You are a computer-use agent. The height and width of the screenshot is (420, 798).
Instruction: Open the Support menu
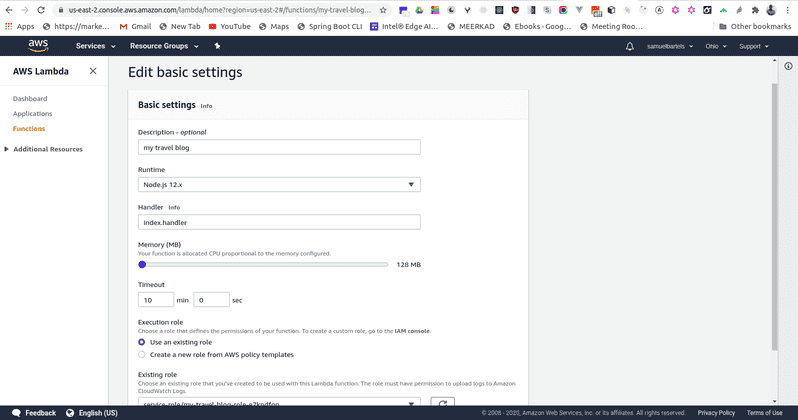[x=754, y=46]
